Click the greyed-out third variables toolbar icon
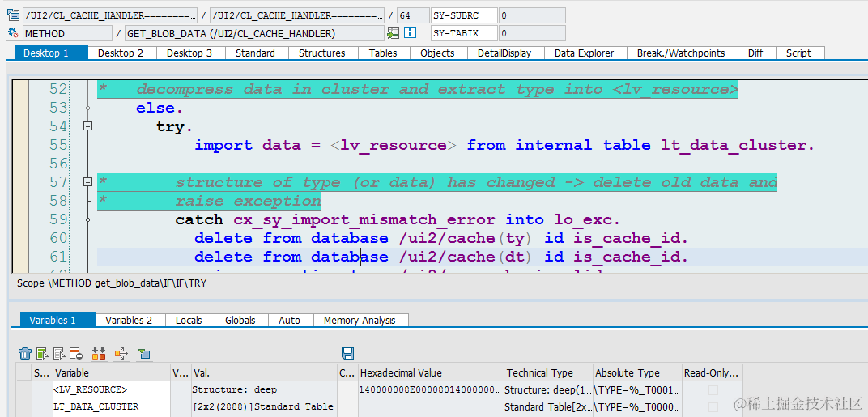The width and height of the screenshot is (868, 417). (58, 353)
